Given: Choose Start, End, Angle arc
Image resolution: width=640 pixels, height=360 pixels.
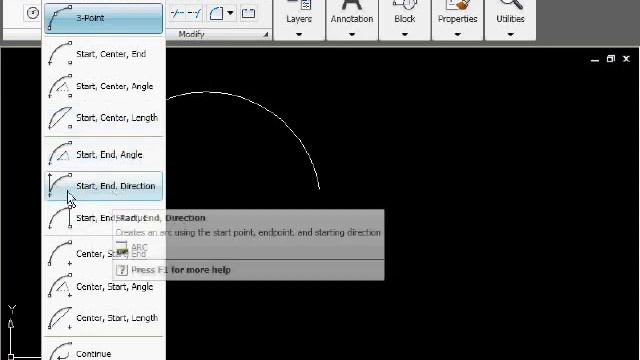Looking at the screenshot, I should (103, 155).
